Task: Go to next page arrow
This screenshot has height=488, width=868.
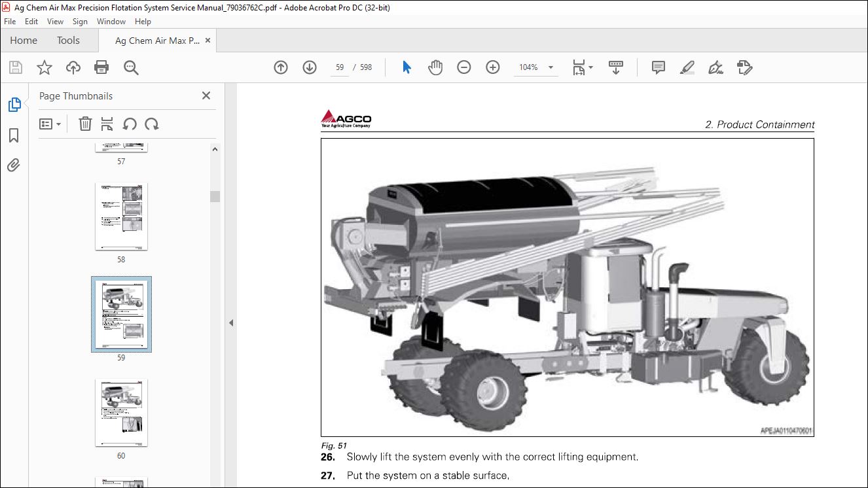Action: click(x=310, y=67)
